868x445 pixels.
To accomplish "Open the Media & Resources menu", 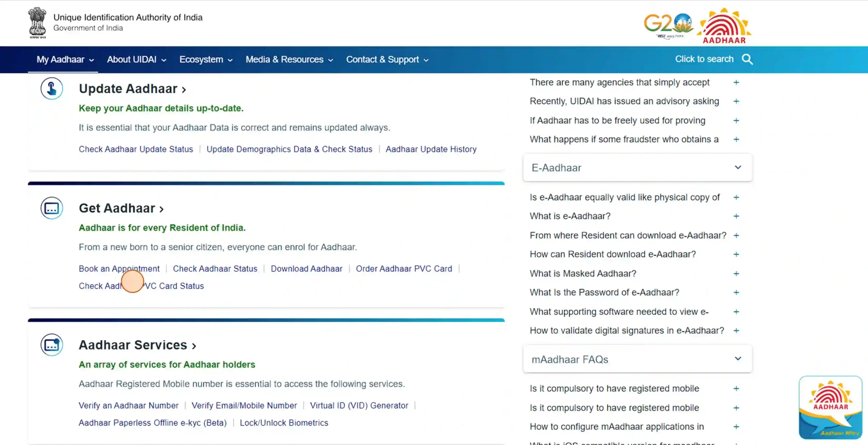I will pos(289,59).
